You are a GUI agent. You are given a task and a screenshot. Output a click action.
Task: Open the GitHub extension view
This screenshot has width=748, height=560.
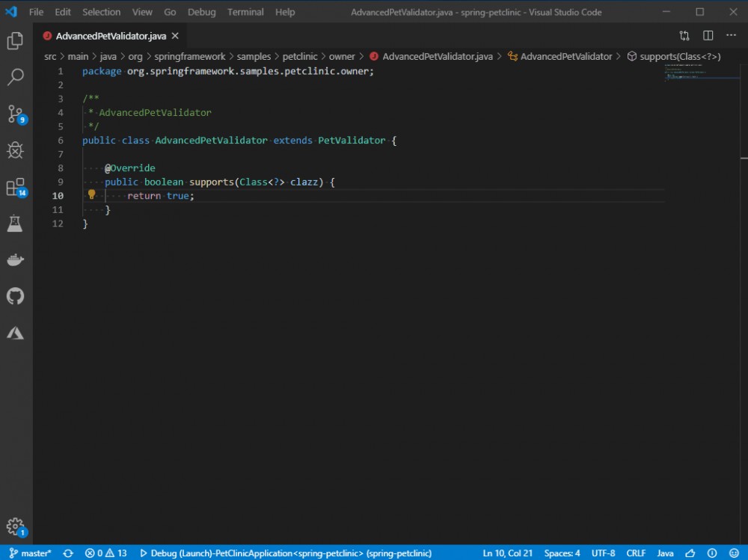[16, 297]
